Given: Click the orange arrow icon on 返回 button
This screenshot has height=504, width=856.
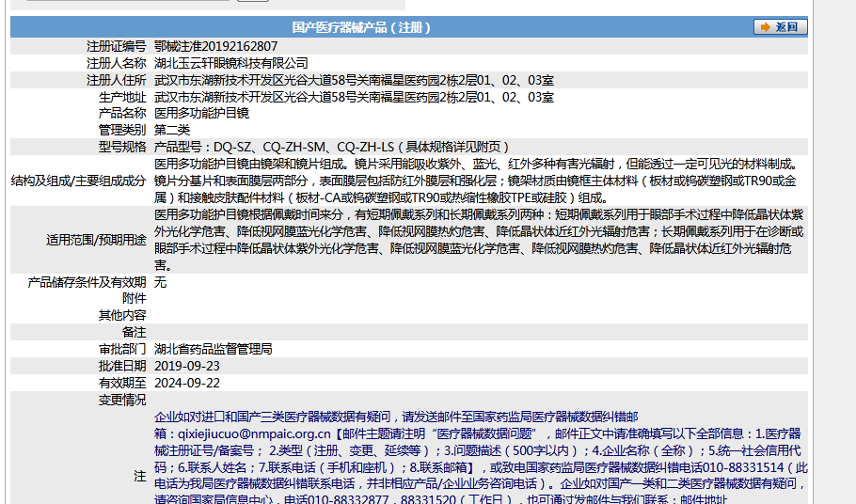Looking at the screenshot, I should point(766,27).
